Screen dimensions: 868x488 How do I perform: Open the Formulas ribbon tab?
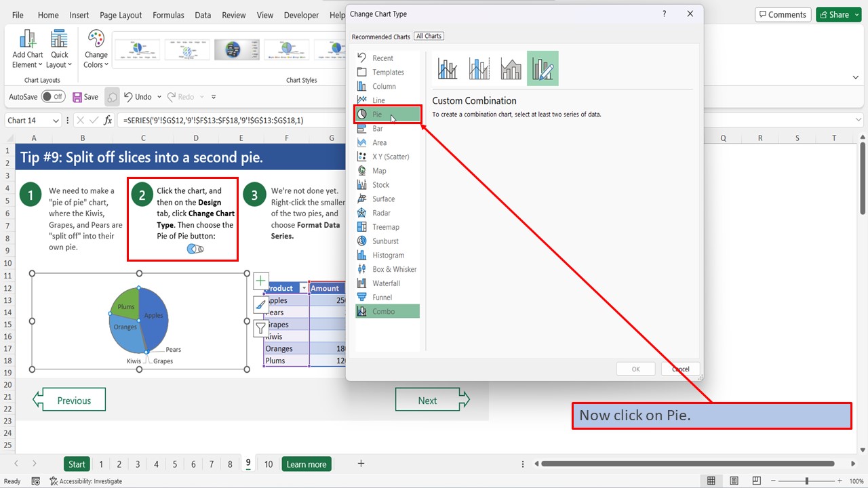(168, 15)
